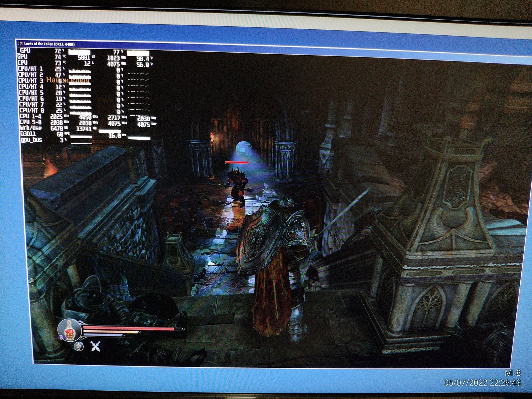Click the '60' FPS value
Screen dimensions: 532x399
[60, 134]
